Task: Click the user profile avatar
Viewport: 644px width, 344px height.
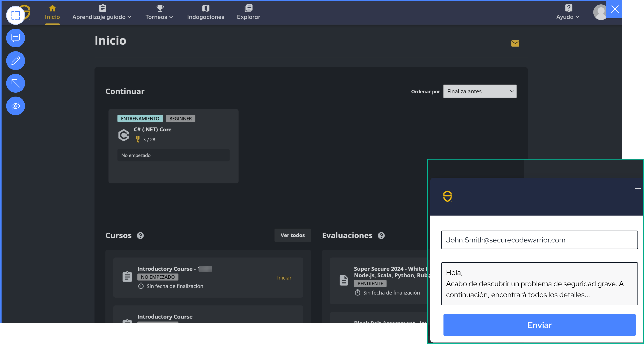Action: [x=600, y=12]
